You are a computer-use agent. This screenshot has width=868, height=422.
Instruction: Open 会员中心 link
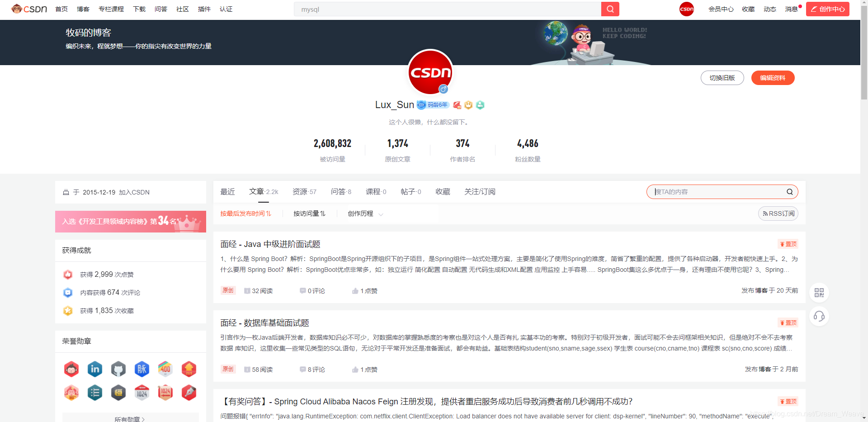721,9
